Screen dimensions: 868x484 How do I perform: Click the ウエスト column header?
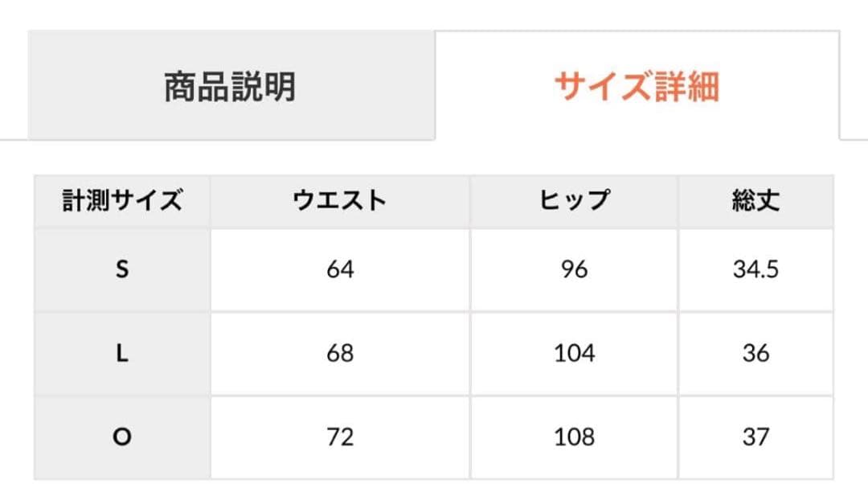pyautogui.click(x=338, y=200)
